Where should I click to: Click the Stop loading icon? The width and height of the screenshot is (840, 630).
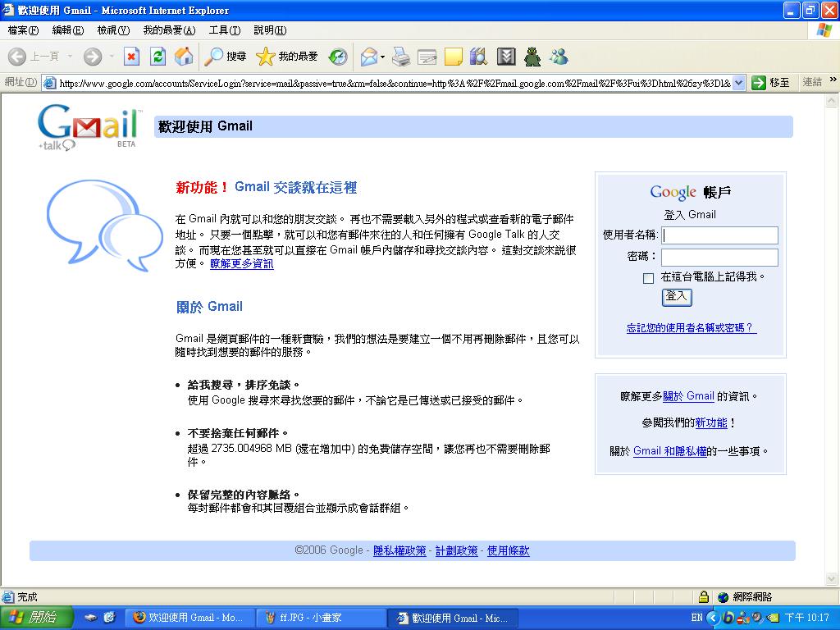pyautogui.click(x=131, y=57)
